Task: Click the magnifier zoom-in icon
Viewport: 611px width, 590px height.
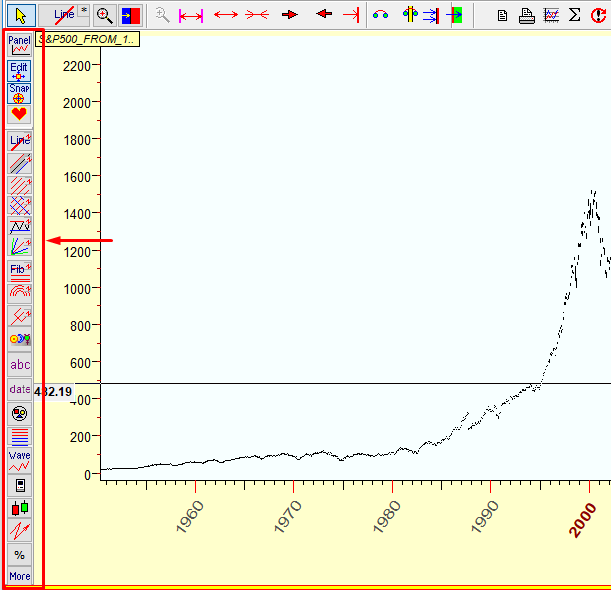Action: 104,15
